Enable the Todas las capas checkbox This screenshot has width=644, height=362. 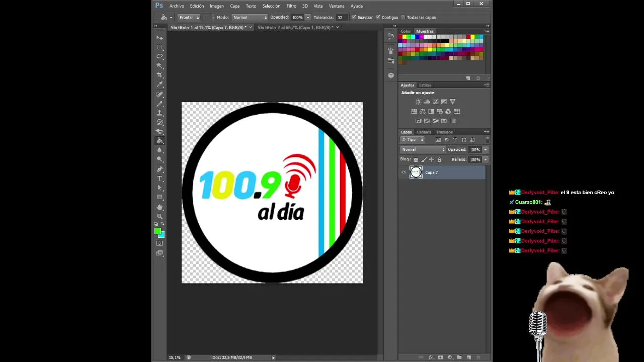click(x=403, y=17)
